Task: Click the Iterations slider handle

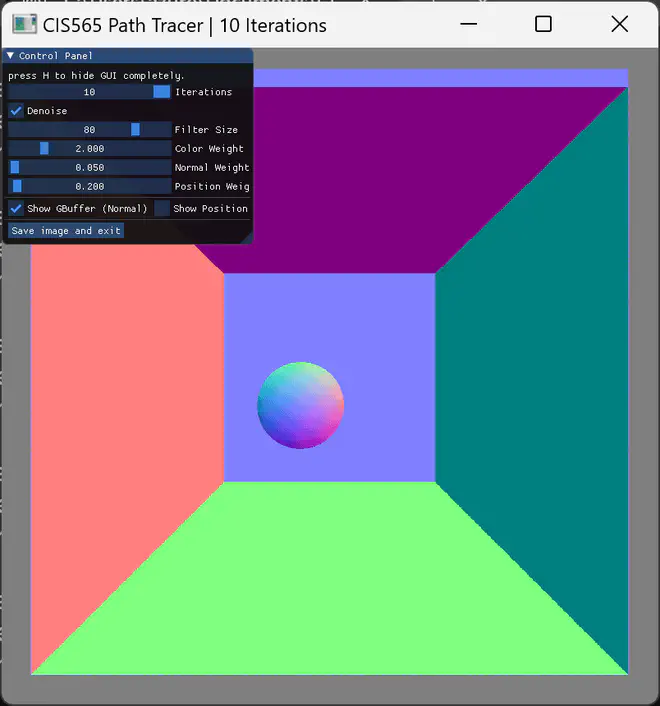Action: click(x=161, y=92)
